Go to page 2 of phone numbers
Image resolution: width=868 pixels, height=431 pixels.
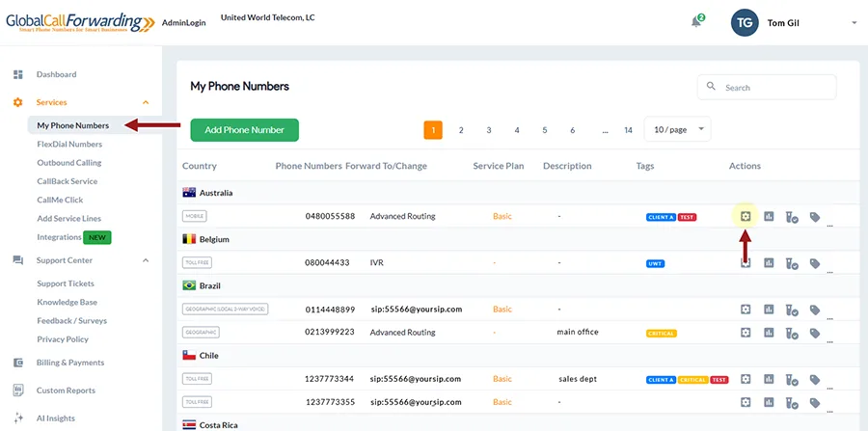461,130
